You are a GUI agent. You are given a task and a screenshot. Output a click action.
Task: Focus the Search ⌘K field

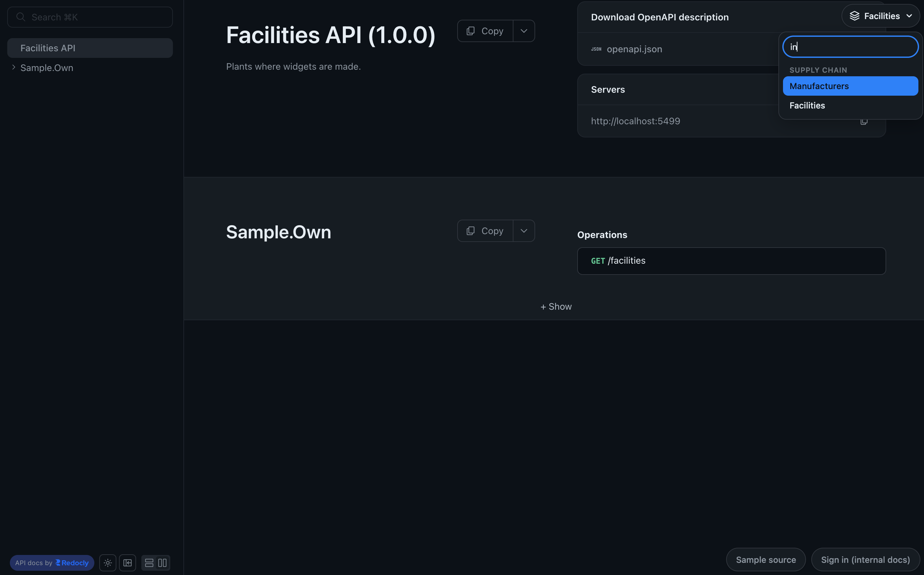pos(90,17)
